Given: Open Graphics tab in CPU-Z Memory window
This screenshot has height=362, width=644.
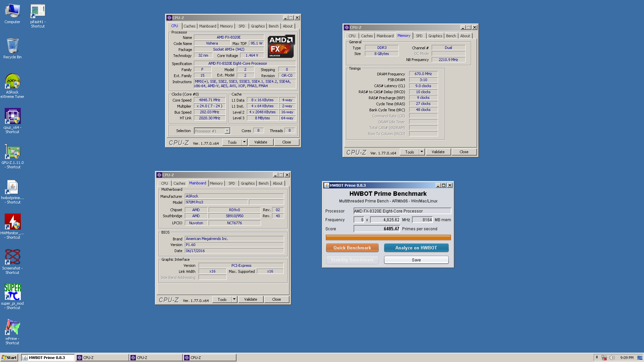Looking at the screenshot, I should coord(435,36).
